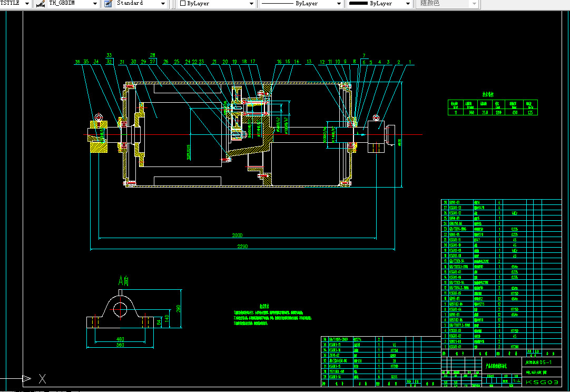Click part balloon number 38
This screenshot has width=570, height=392.
77,62
